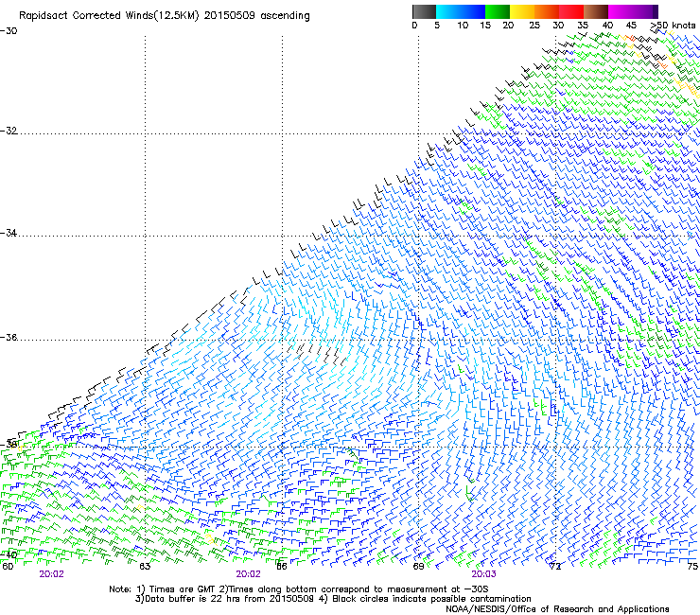The width and height of the screenshot is (700, 615).
Task: Click the word 'ascending' in the title
Action: tap(286, 16)
